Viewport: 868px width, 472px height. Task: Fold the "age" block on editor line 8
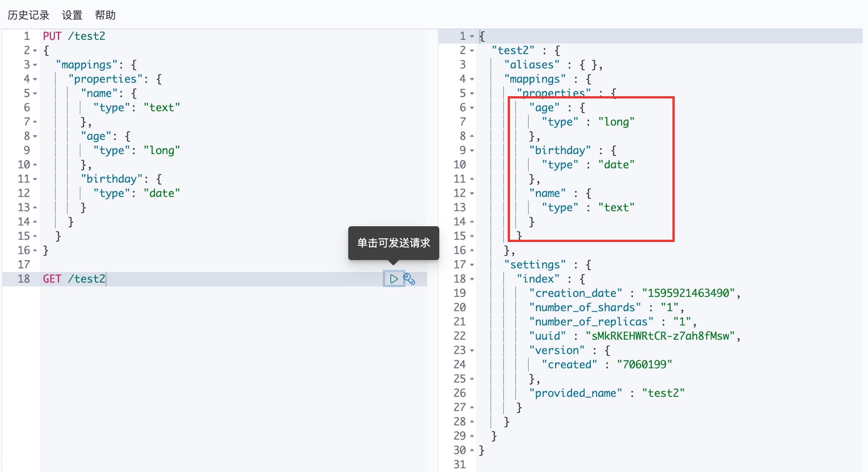click(x=35, y=136)
